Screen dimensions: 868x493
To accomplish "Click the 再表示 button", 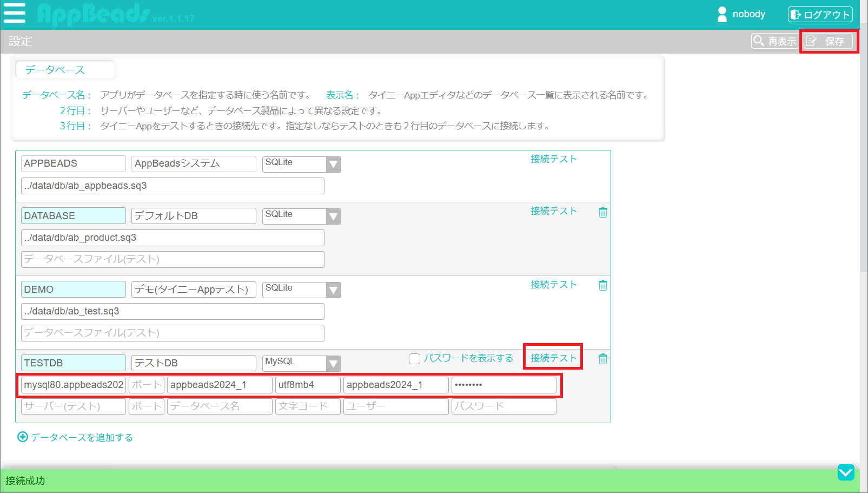I will [774, 41].
